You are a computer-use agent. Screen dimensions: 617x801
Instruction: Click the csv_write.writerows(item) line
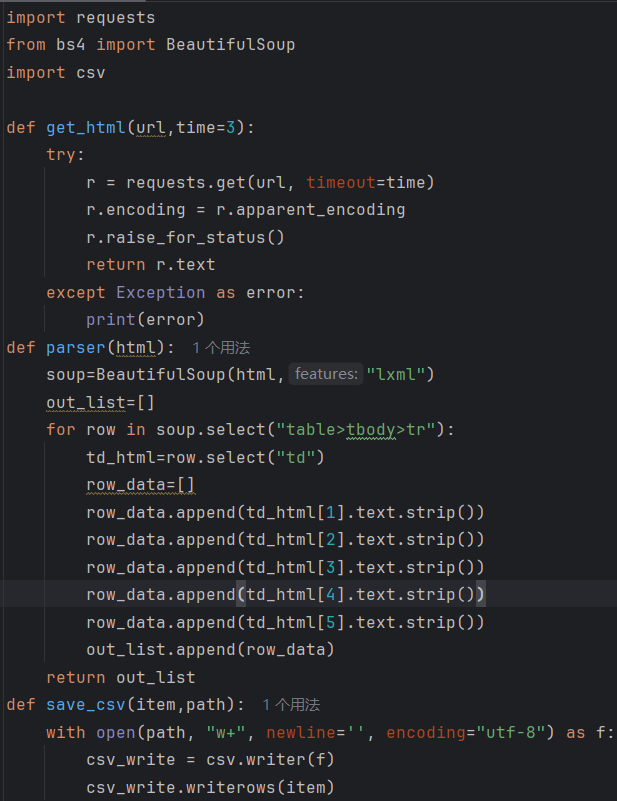tap(210, 787)
